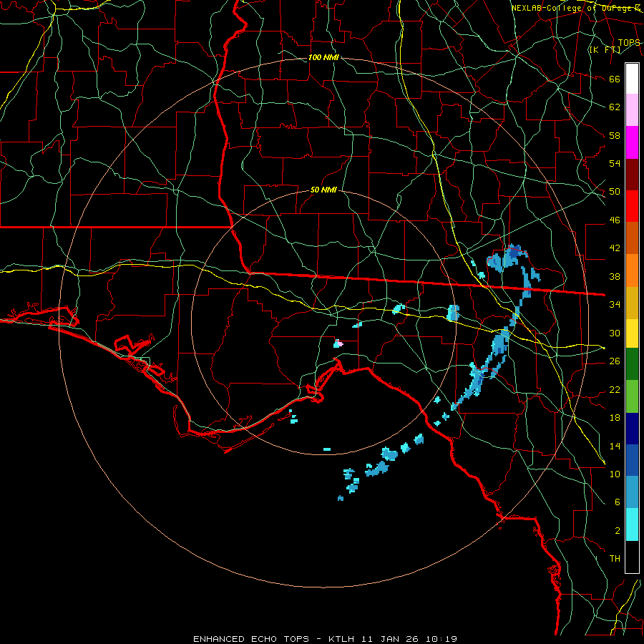The image size is (644, 644).
Task: Pick the magenta band in the color scale
Action: pyautogui.click(x=632, y=142)
